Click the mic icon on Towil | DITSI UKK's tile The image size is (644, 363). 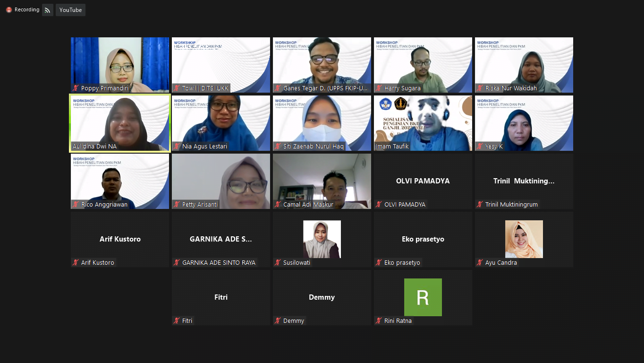click(x=176, y=88)
